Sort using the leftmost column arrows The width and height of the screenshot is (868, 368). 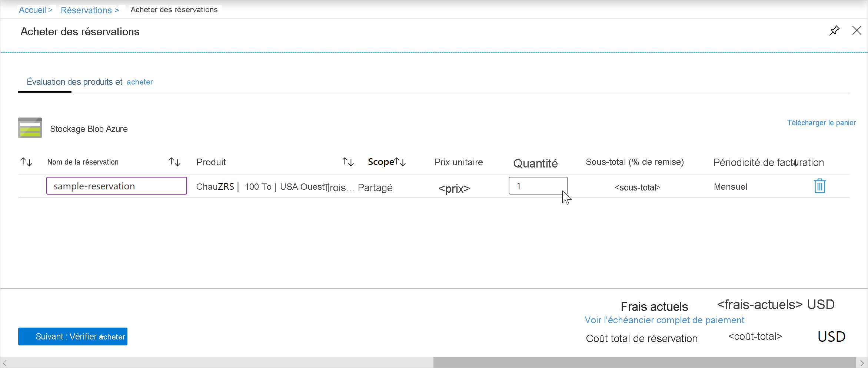pyautogui.click(x=26, y=162)
